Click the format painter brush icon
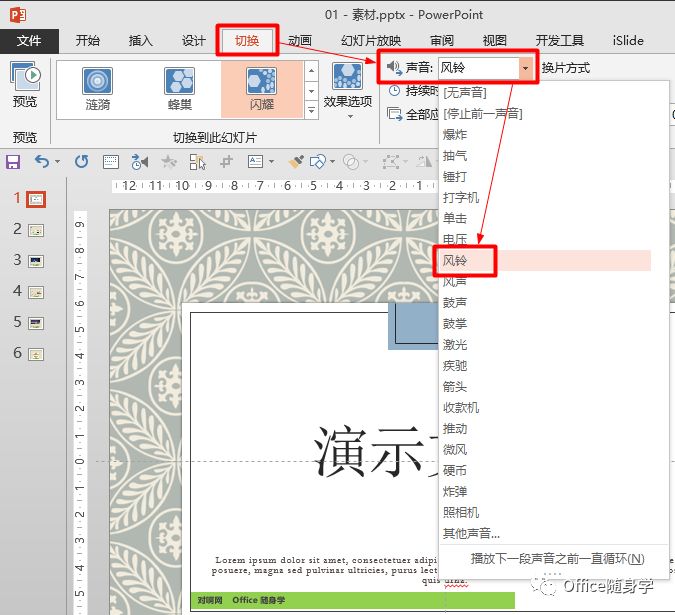The height and width of the screenshot is (615, 675). tap(296, 162)
